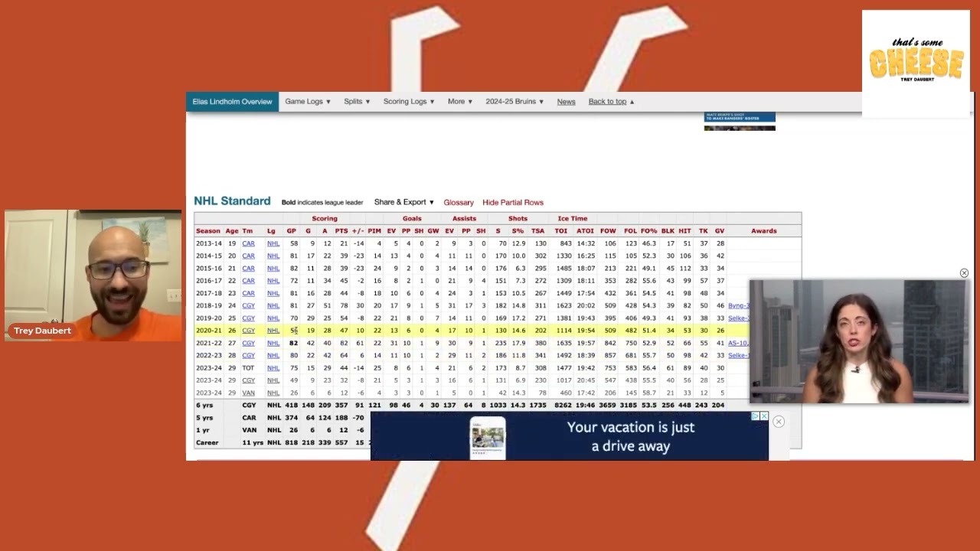
Task: Open CGY team link in 2018-19 row
Action: [248, 306]
